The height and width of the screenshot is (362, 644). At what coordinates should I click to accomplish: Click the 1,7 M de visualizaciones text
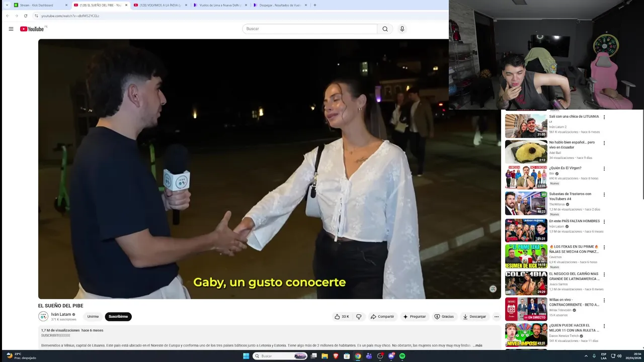tap(60, 330)
